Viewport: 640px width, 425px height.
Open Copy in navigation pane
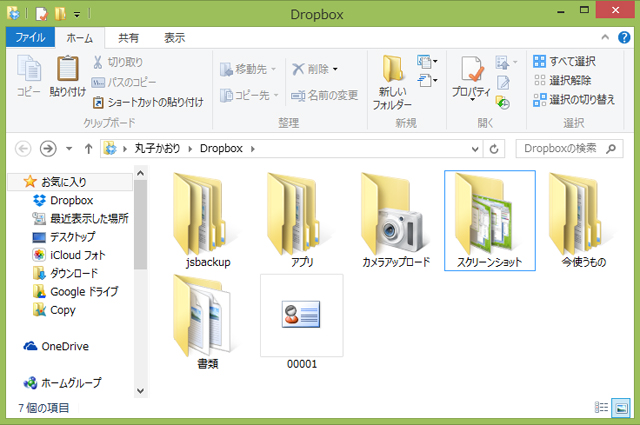(54, 310)
